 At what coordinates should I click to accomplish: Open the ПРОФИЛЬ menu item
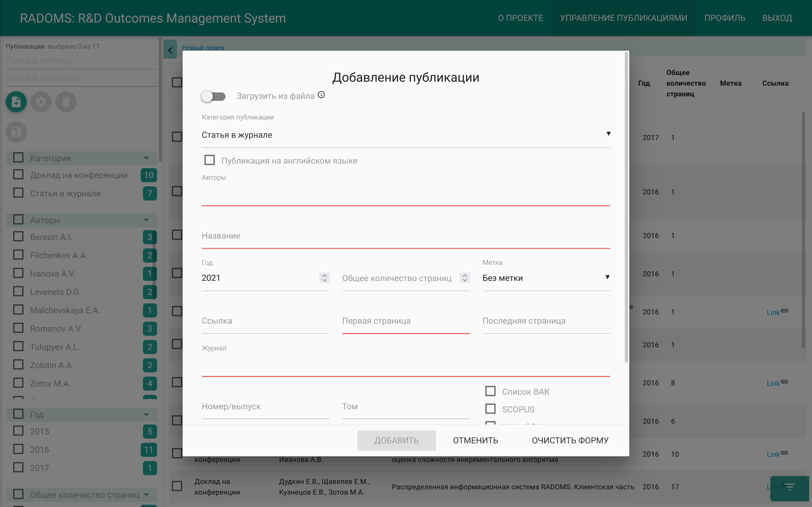point(725,18)
